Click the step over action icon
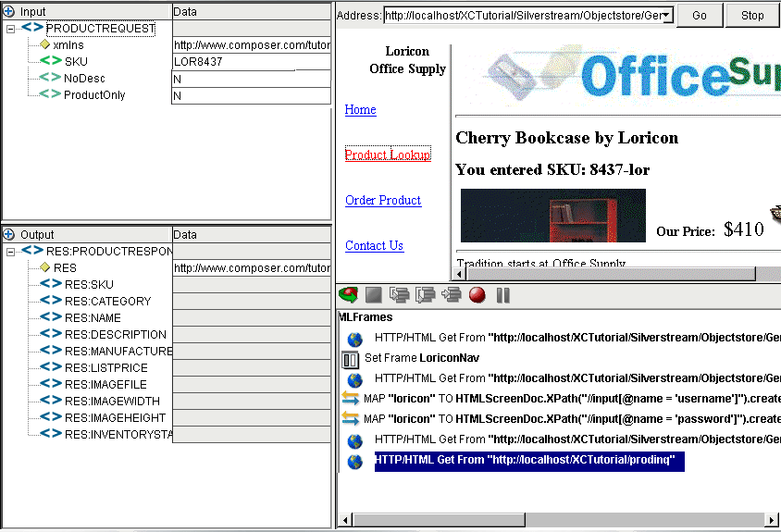This screenshot has width=781, height=532. click(426, 295)
